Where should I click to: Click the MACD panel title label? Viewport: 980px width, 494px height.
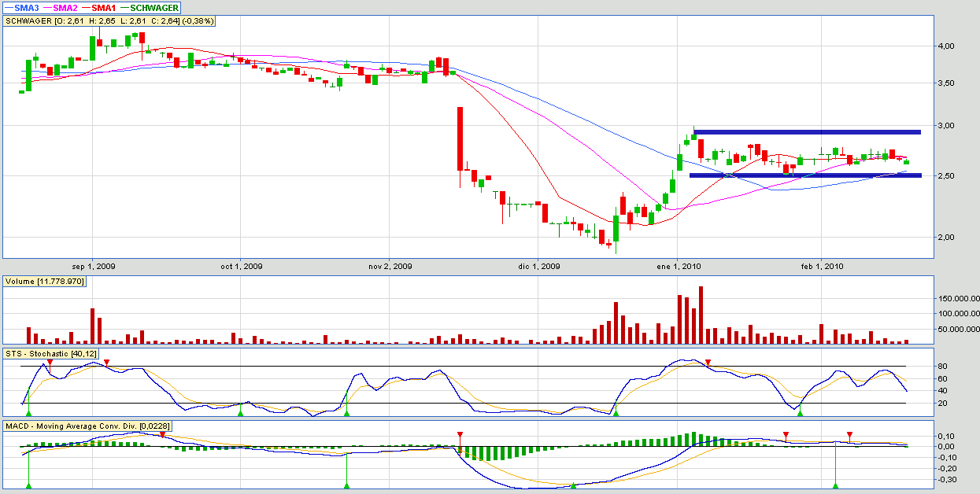[88, 426]
